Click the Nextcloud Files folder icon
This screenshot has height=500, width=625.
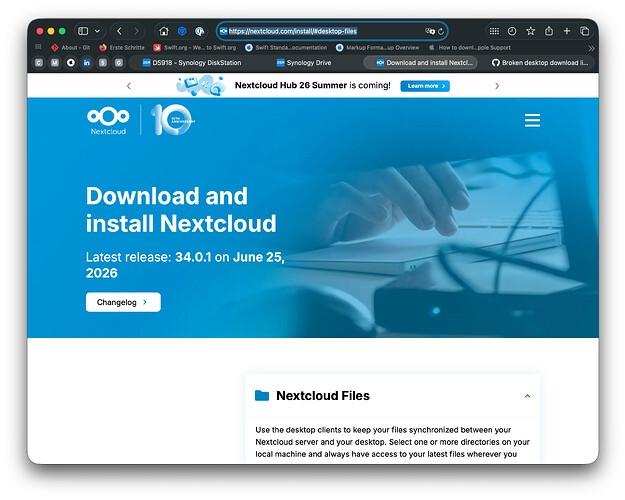click(262, 395)
